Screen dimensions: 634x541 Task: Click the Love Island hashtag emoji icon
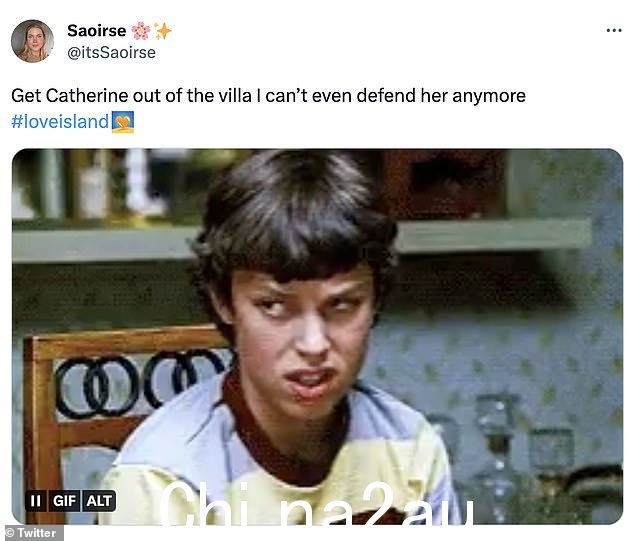[123, 122]
